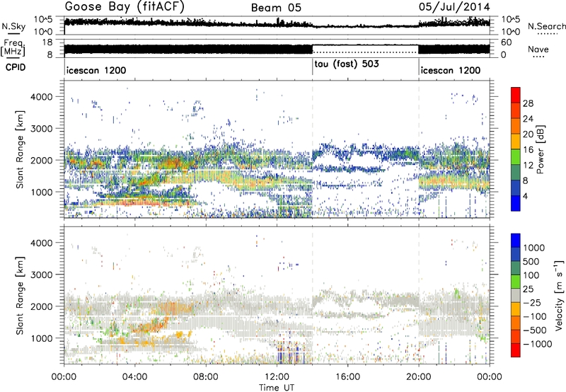This screenshot has width=566, height=392.
Task: Click the 04:00 time axis label
Action: 134,377
